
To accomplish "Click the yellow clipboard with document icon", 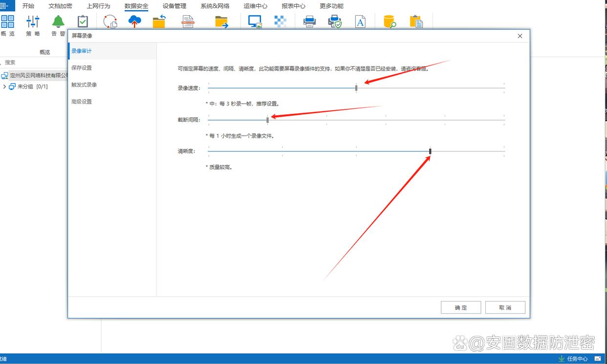I will pos(416,21).
